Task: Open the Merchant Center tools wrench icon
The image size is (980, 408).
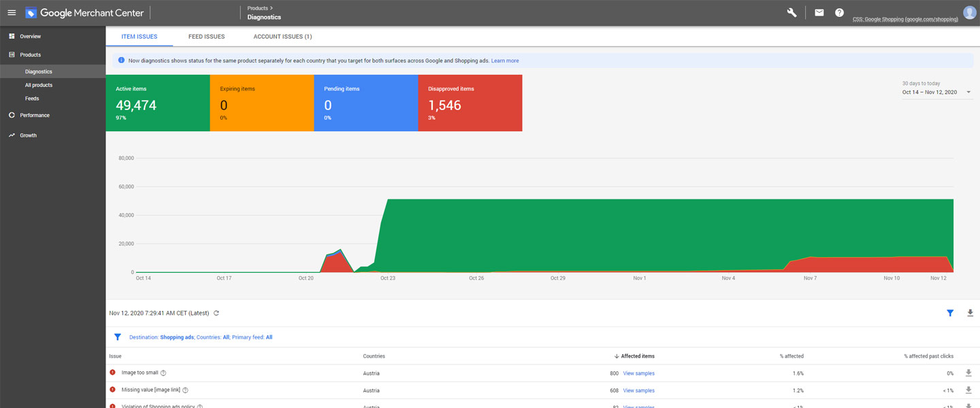Action: [x=791, y=12]
